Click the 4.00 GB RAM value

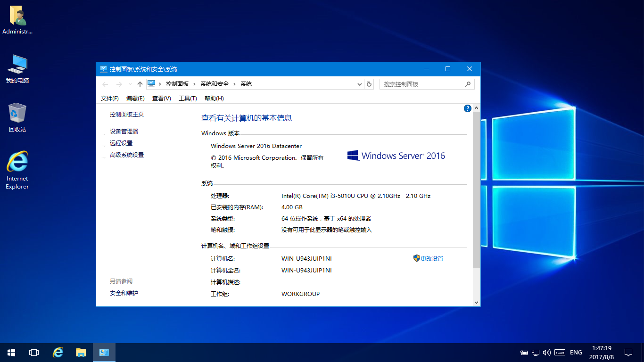click(292, 207)
